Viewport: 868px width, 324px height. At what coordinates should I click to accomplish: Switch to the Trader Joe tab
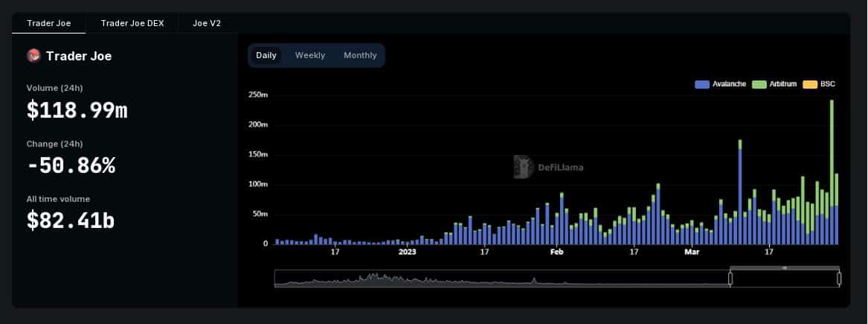pyautogui.click(x=48, y=24)
